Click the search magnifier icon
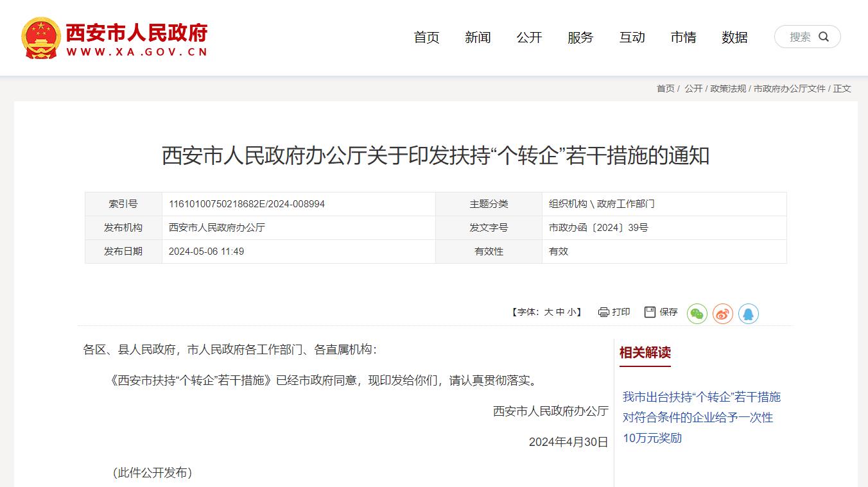Screen dimensions: 868x487 [x=824, y=37]
